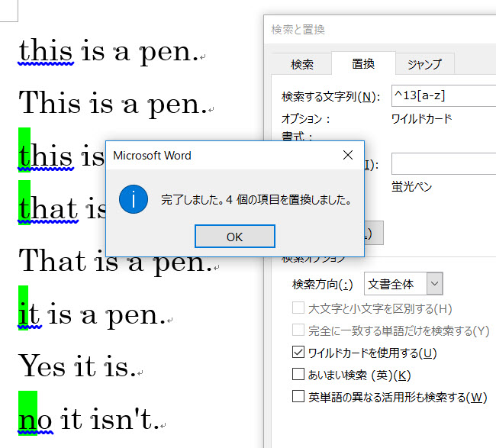Click the replacement text field above 蛍光ペン
Screen dimensions: 496x448
pos(443,164)
